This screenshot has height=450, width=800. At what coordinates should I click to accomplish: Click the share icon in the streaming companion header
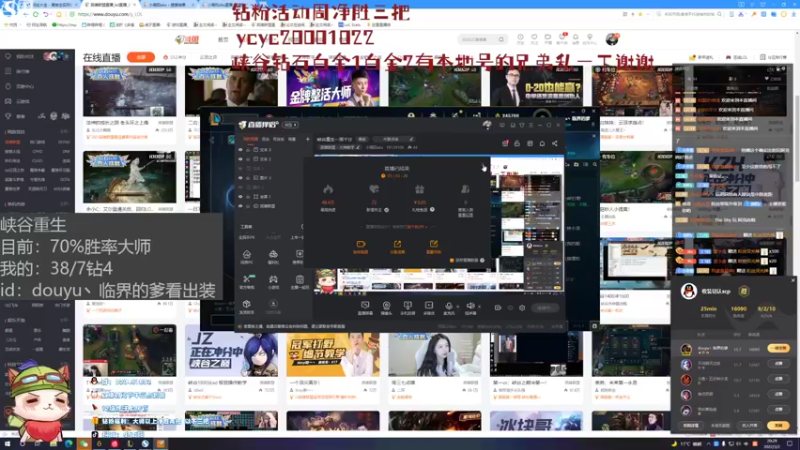[555, 143]
